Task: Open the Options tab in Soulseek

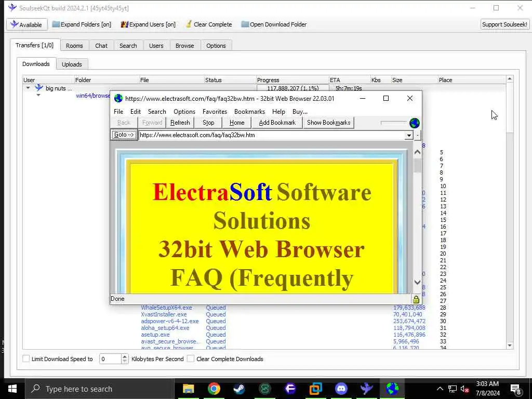Action: [x=216, y=46]
